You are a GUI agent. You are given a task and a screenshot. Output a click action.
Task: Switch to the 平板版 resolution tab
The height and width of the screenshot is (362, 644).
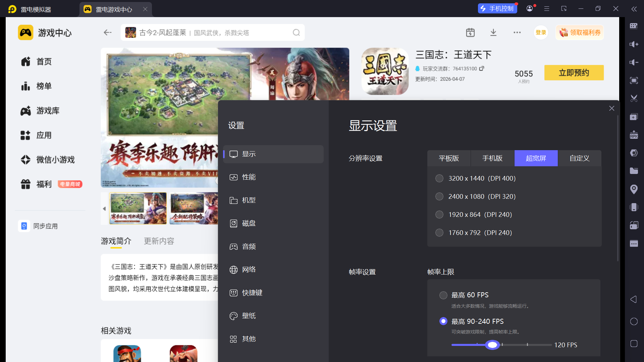[x=449, y=158]
